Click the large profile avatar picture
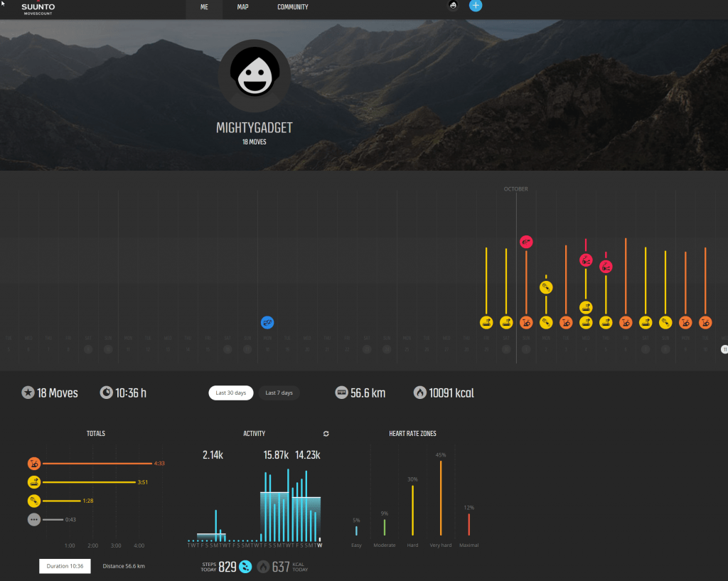 [x=254, y=75]
